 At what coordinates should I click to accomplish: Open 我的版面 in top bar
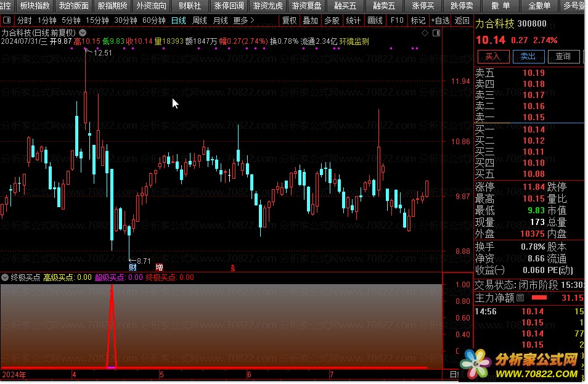click(73, 6)
